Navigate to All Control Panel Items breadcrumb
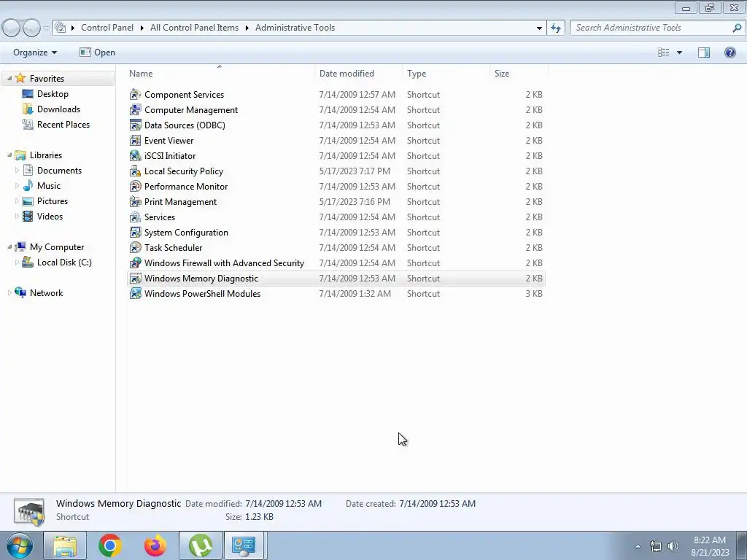 (x=194, y=28)
